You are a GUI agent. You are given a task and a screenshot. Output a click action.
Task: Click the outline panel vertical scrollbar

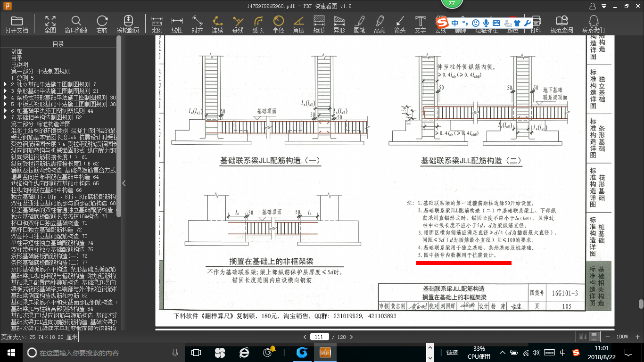(x=119, y=126)
